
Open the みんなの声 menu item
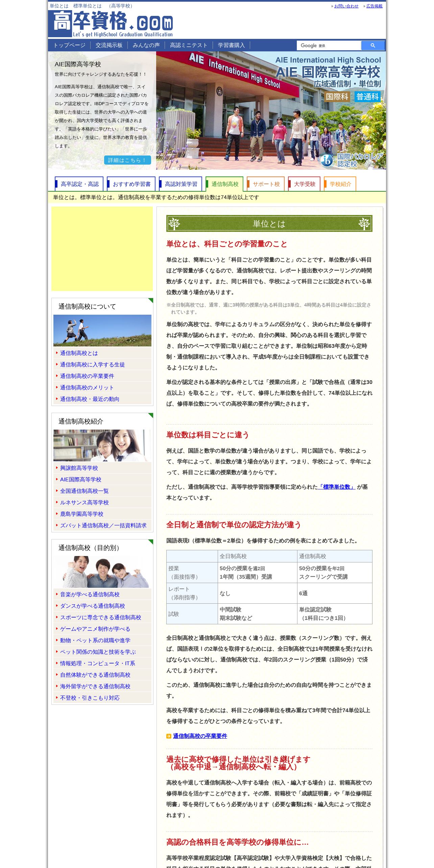pos(146,45)
